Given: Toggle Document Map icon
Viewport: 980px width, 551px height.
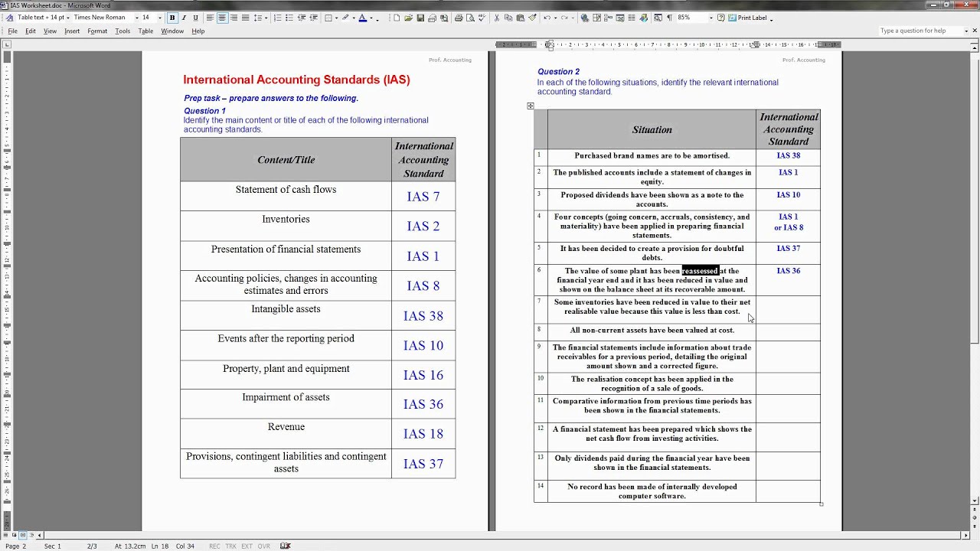Looking at the screenshot, I should click(x=657, y=18).
